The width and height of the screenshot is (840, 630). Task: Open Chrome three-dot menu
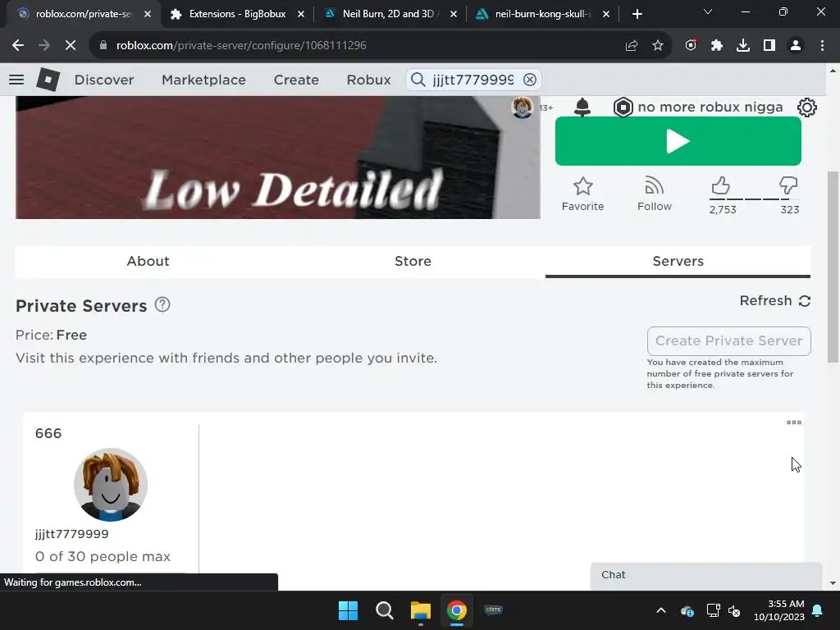point(822,46)
